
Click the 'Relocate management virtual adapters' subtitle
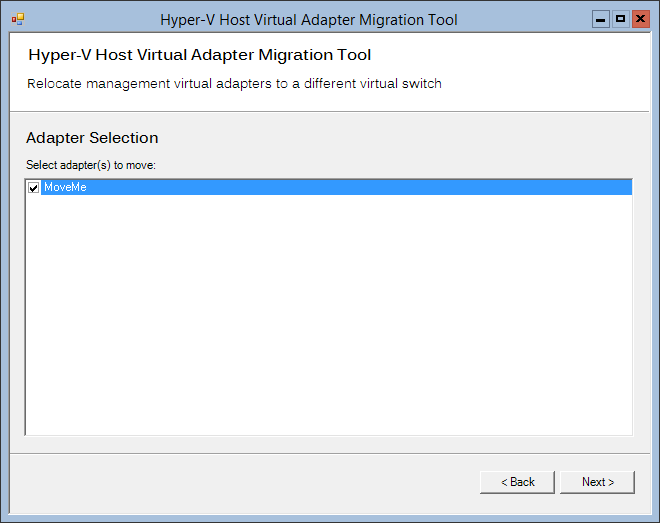[234, 84]
